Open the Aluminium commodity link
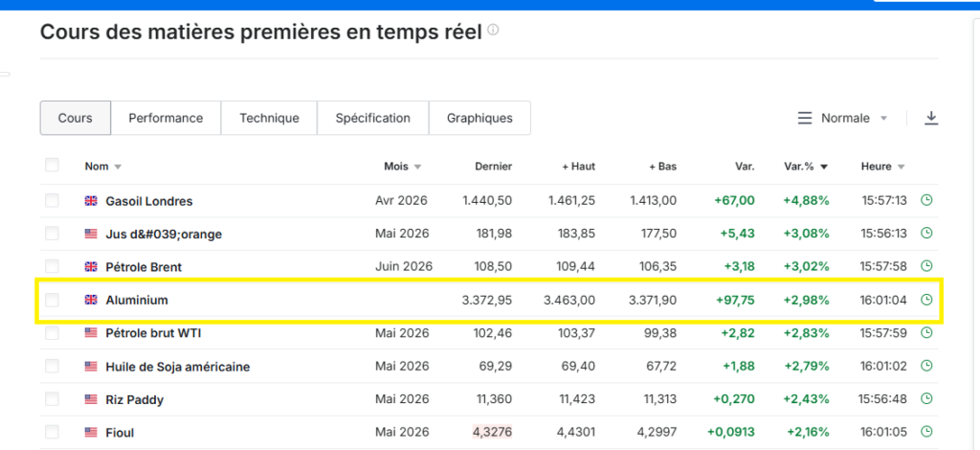 137,300
